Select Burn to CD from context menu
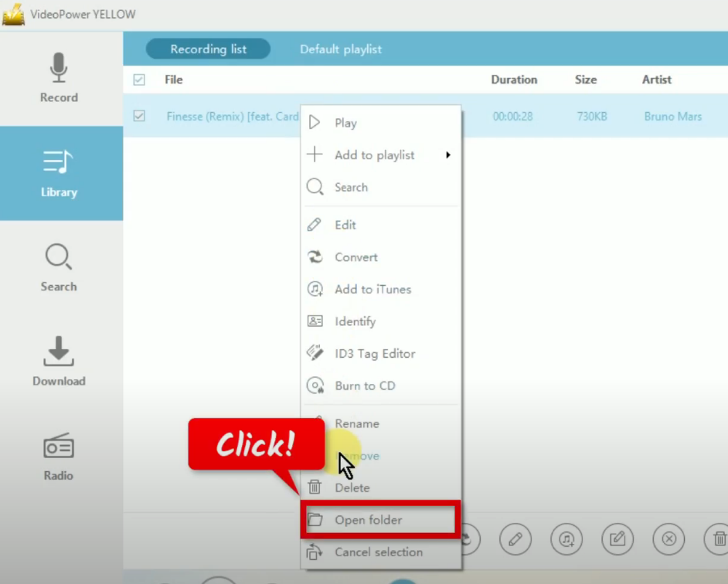 tap(364, 385)
